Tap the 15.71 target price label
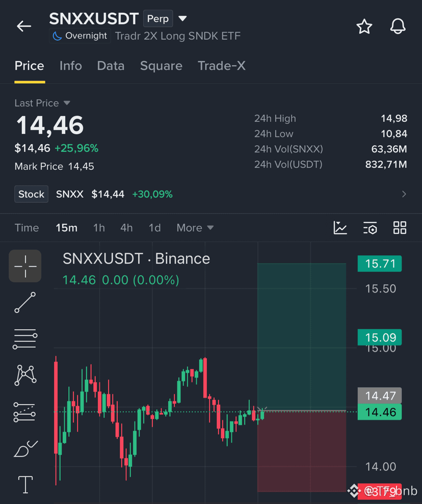Image resolution: width=422 pixels, height=504 pixels. pyautogui.click(x=380, y=263)
